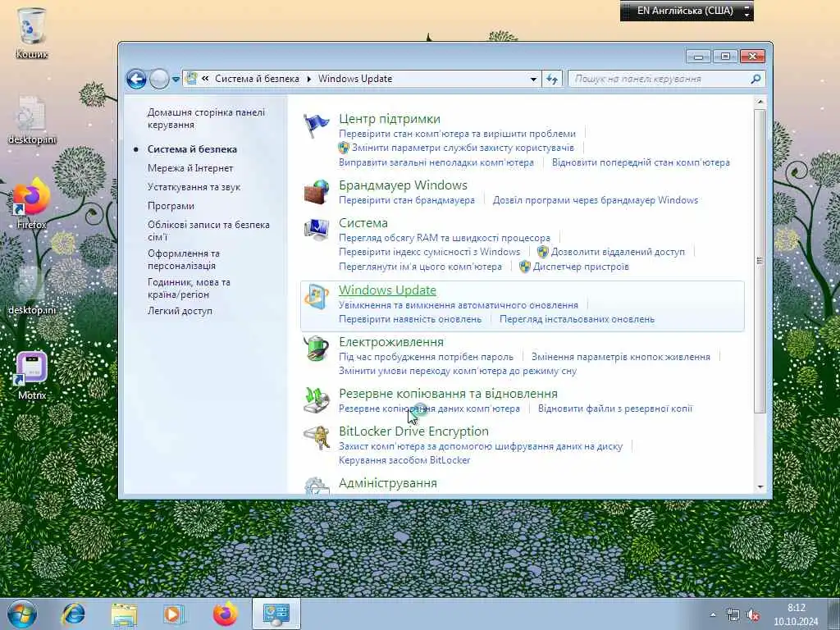Expand the address bar history dropdown

[533, 80]
